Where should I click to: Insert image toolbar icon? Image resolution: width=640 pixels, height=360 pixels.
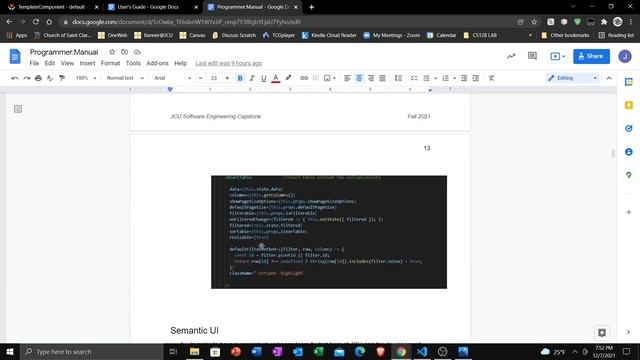pyautogui.click(x=327, y=78)
